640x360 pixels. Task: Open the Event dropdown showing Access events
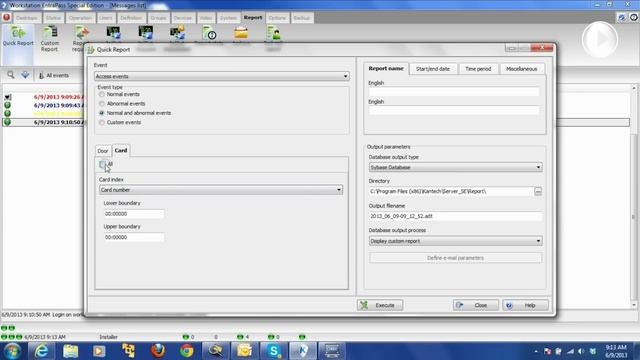pyautogui.click(x=222, y=76)
